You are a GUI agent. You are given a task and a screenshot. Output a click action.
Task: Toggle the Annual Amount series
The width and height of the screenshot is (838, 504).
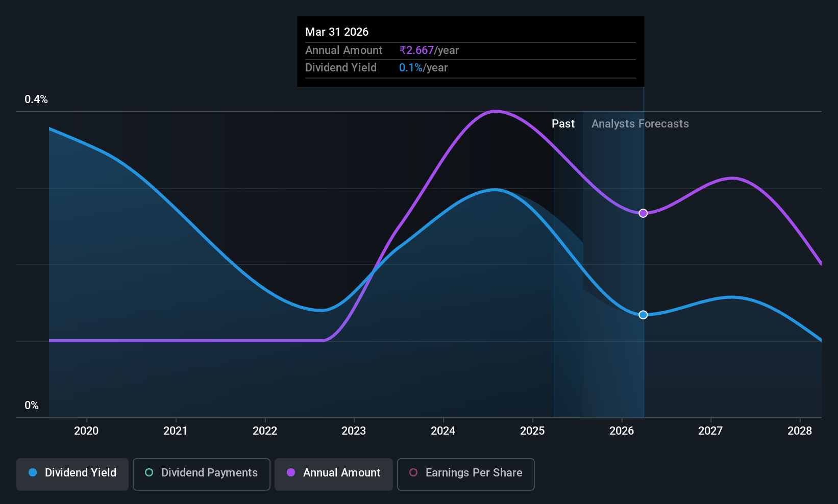[334, 474]
